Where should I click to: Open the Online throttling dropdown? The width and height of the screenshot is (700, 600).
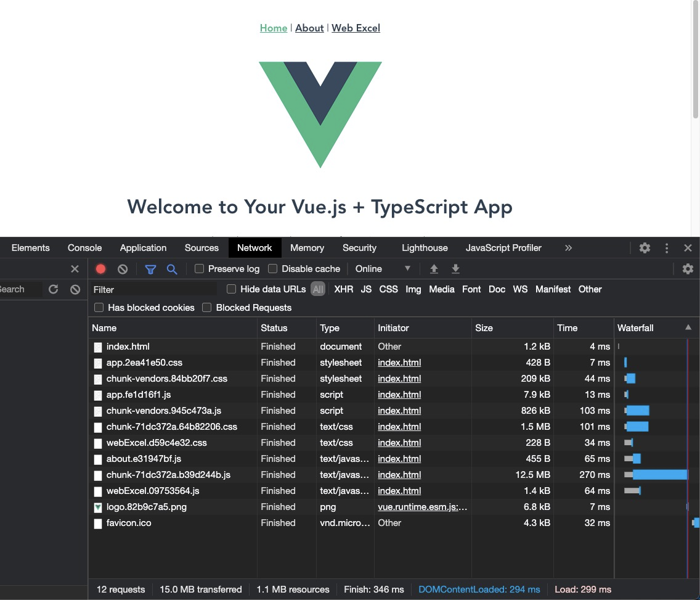click(383, 269)
